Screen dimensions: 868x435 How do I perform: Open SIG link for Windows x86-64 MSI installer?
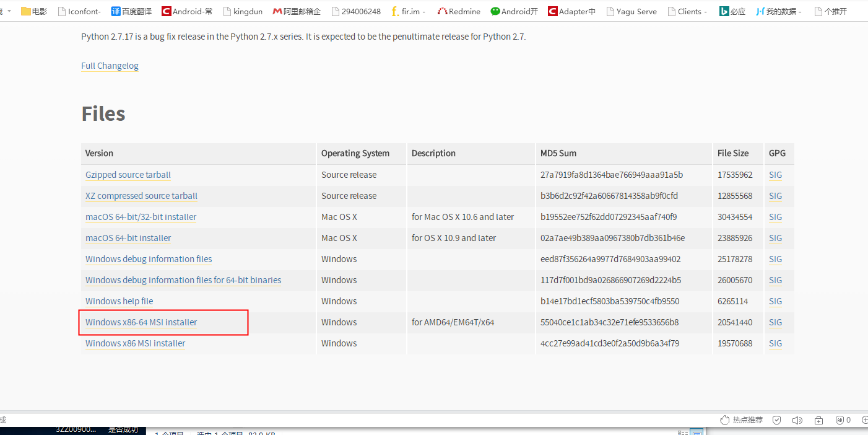pos(775,322)
